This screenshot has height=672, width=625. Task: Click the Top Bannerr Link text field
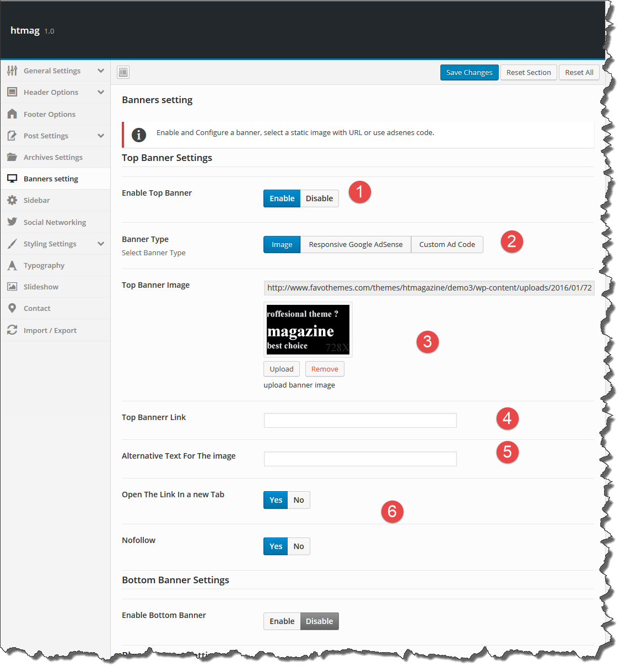click(x=360, y=421)
